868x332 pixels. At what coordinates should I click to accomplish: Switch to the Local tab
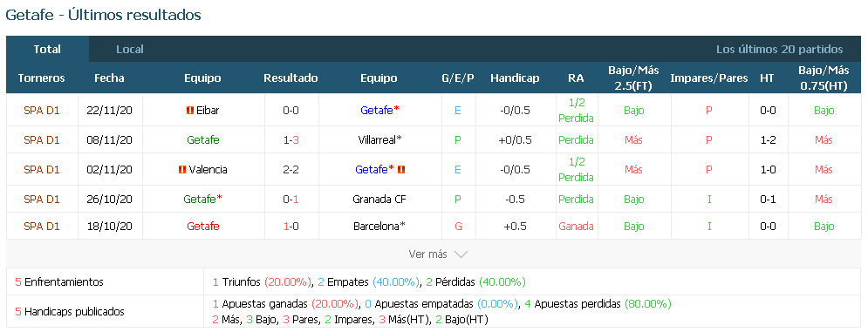(129, 50)
